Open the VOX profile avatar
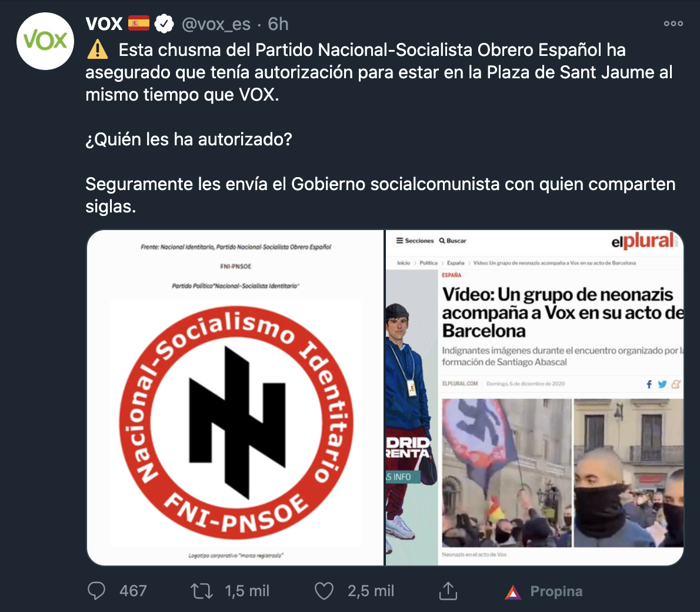 coord(45,41)
